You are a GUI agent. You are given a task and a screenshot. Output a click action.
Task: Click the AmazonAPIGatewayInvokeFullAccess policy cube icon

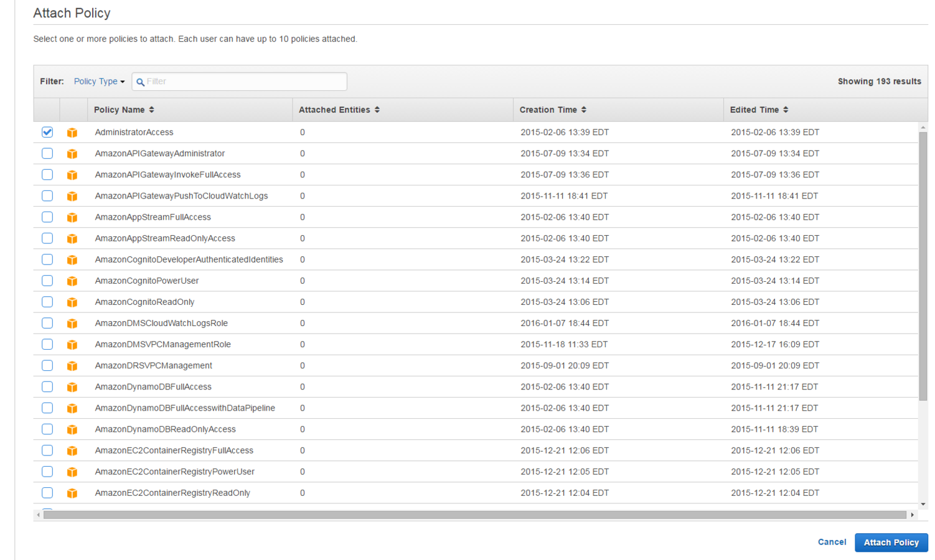point(72,175)
